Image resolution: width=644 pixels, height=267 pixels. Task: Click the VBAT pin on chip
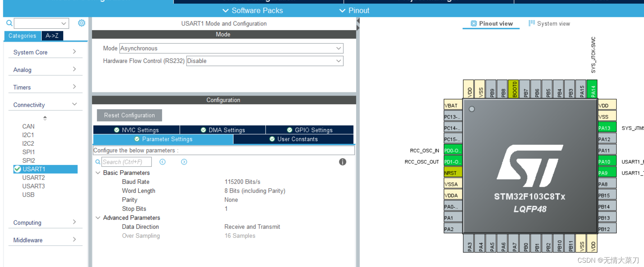[453, 105]
